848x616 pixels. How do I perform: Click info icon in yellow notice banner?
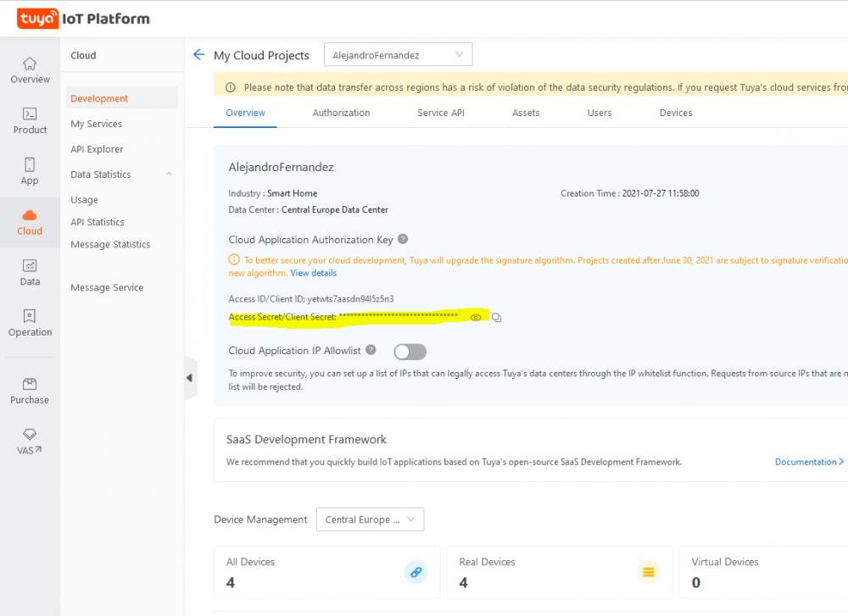[231, 87]
